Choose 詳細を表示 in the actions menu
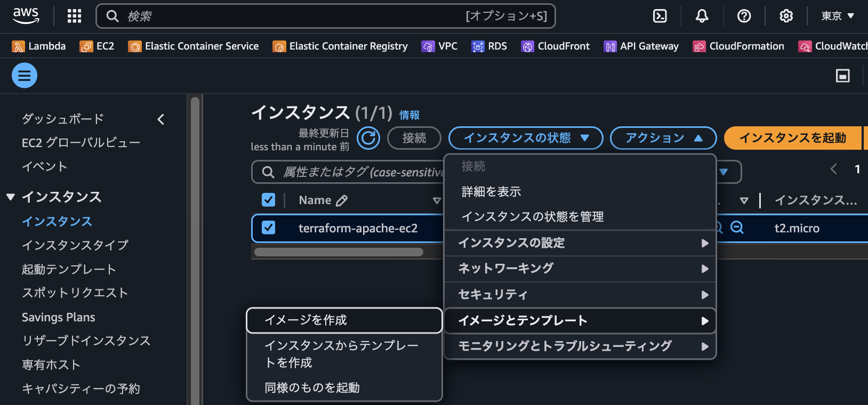The width and height of the screenshot is (868, 405). [x=580, y=192]
